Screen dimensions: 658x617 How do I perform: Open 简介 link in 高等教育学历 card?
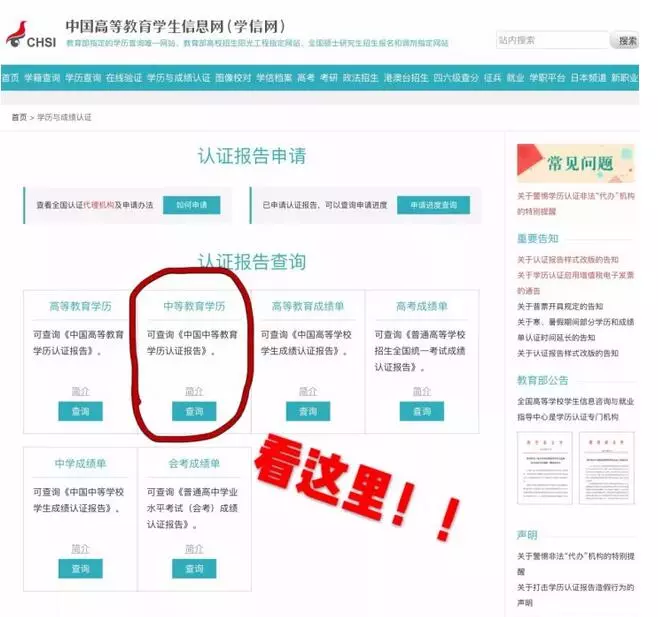click(x=80, y=391)
